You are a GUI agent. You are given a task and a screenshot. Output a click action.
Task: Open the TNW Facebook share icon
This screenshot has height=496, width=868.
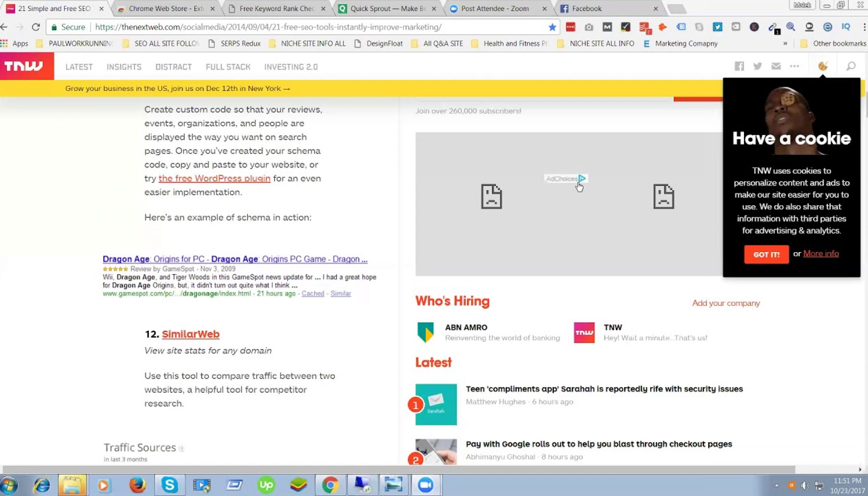(x=739, y=66)
